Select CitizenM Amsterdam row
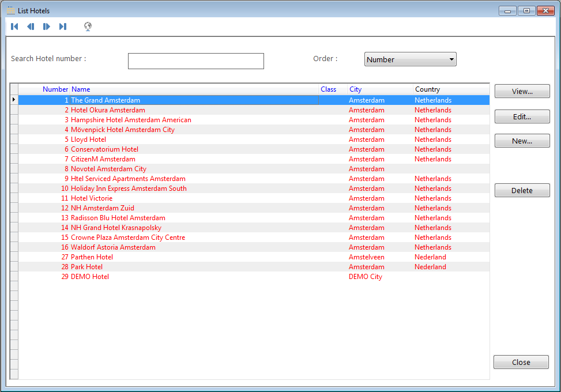This screenshot has width=561, height=392. pos(254,159)
